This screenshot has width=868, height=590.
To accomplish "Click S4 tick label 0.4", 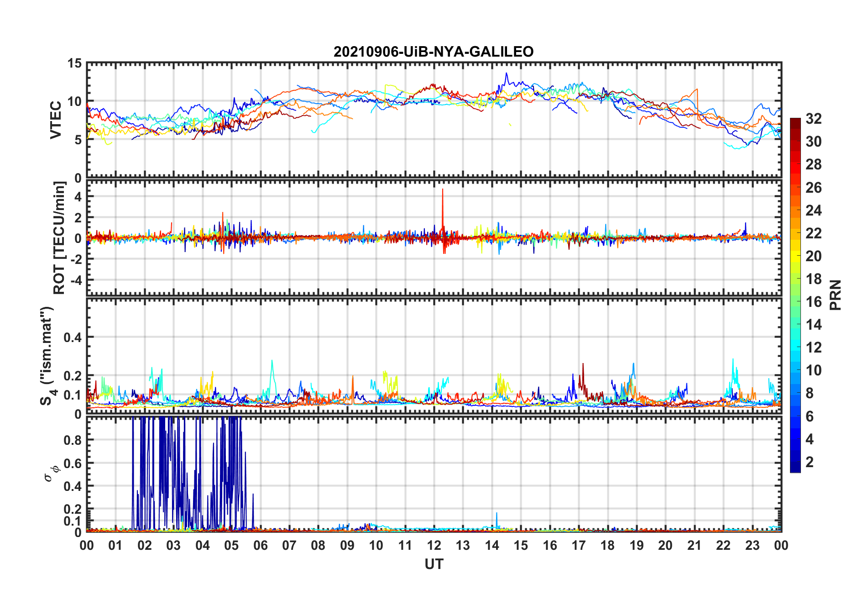I will coord(73,337).
